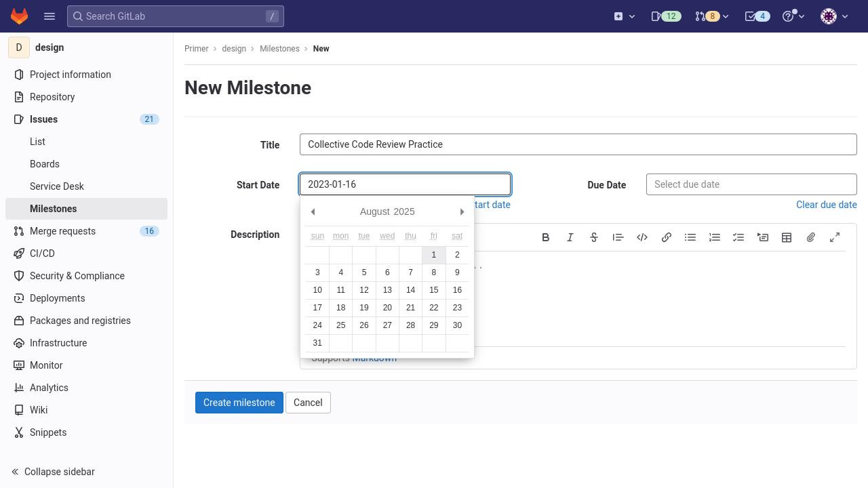Open Issues section in sidebar
The height and width of the screenshot is (488, 868).
(x=86, y=119)
